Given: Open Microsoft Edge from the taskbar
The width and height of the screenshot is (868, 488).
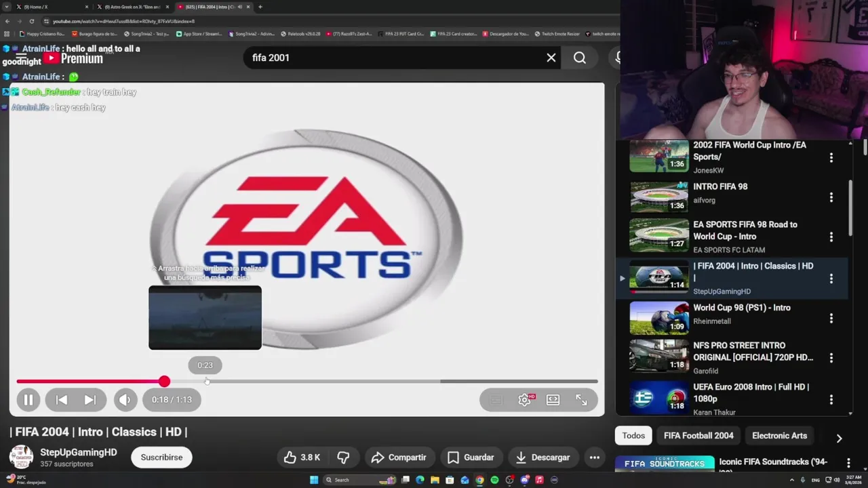Looking at the screenshot, I should (x=420, y=480).
